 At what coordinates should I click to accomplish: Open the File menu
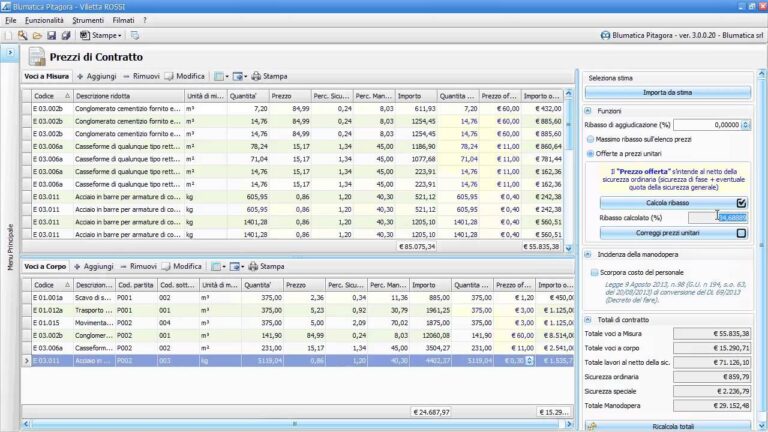pyautogui.click(x=11, y=20)
